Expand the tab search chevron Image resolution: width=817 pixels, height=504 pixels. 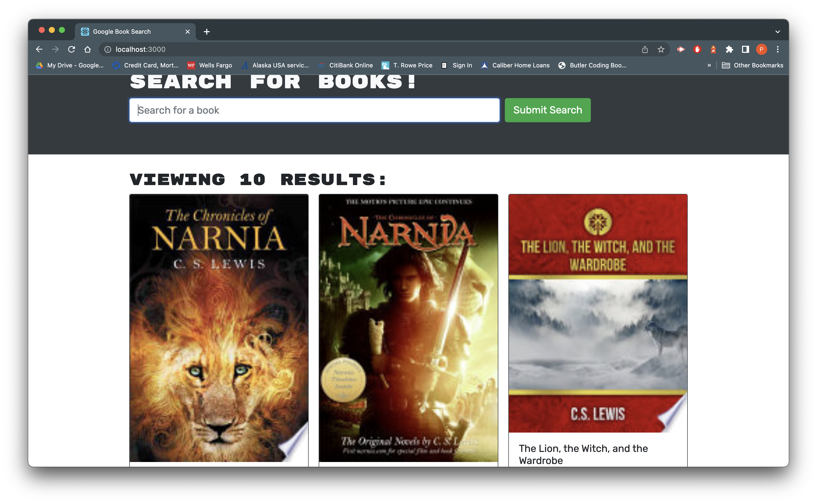click(778, 32)
